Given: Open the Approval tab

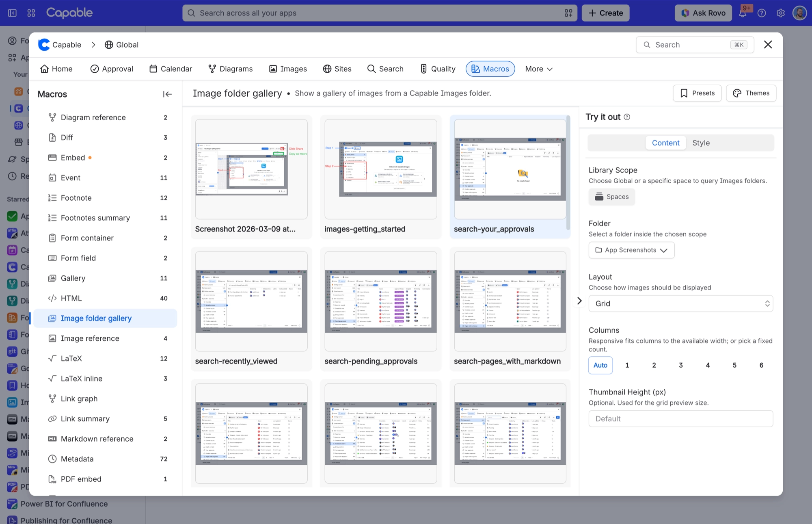Looking at the screenshot, I should [112, 69].
